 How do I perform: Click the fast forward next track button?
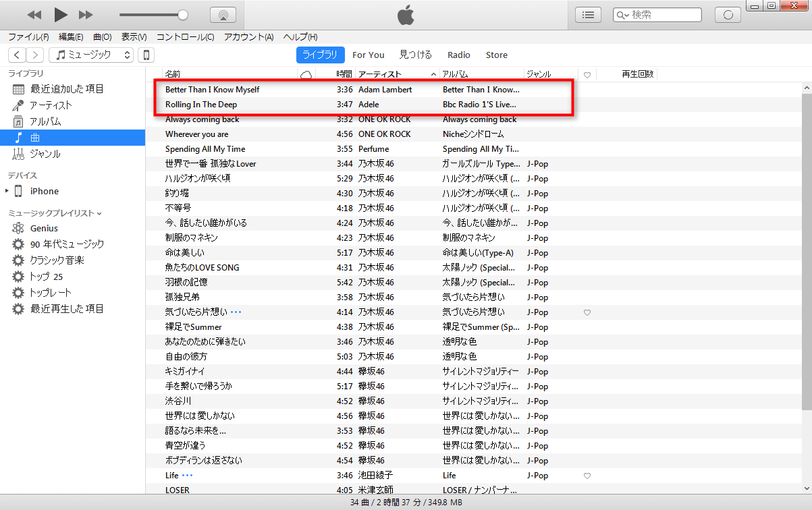[x=86, y=15]
